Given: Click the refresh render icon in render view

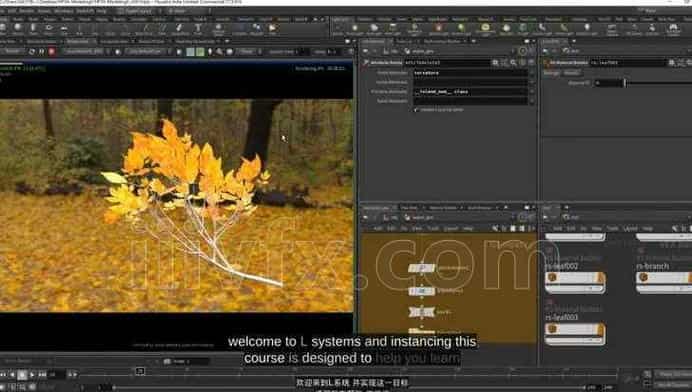Looking at the screenshot, I should coord(32,52).
